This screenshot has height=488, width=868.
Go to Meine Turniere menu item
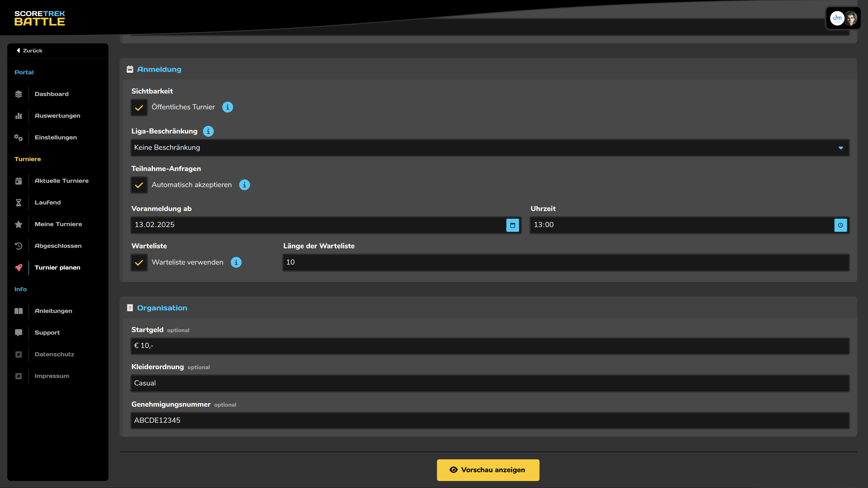(58, 224)
